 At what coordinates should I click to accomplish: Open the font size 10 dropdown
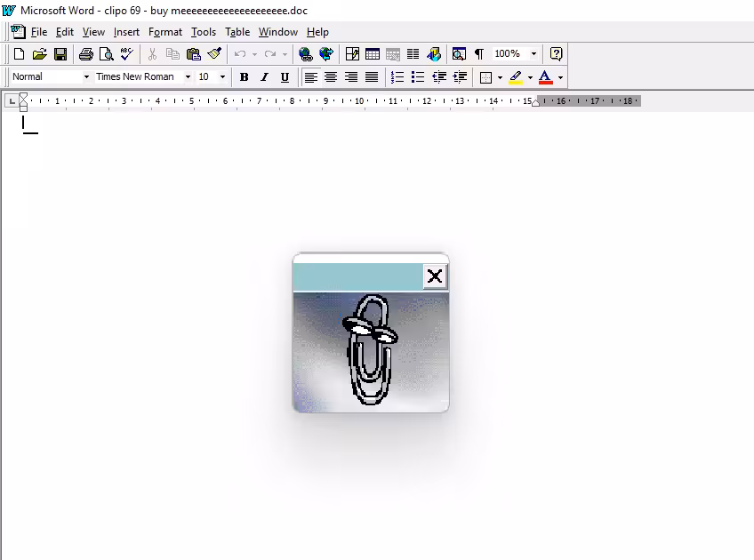coord(222,77)
